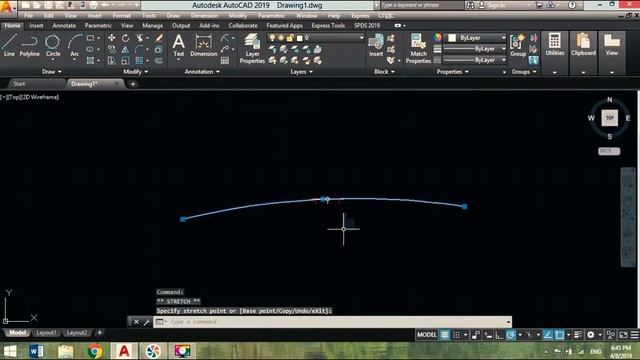Open the AutoCAD application menu button
Screen dimensions: 640x360
point(7,7)
